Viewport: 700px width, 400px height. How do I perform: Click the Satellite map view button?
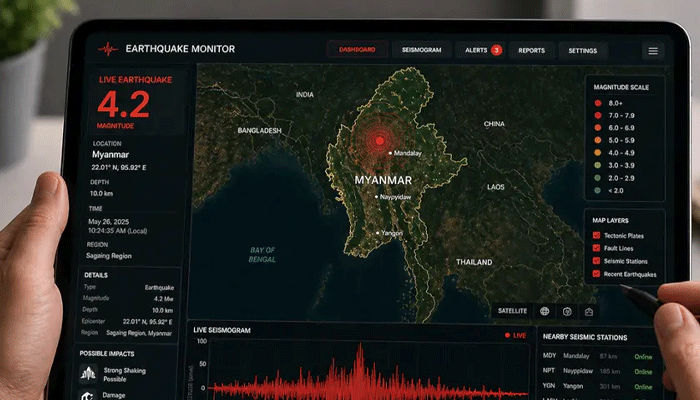(x=512, y=312)
